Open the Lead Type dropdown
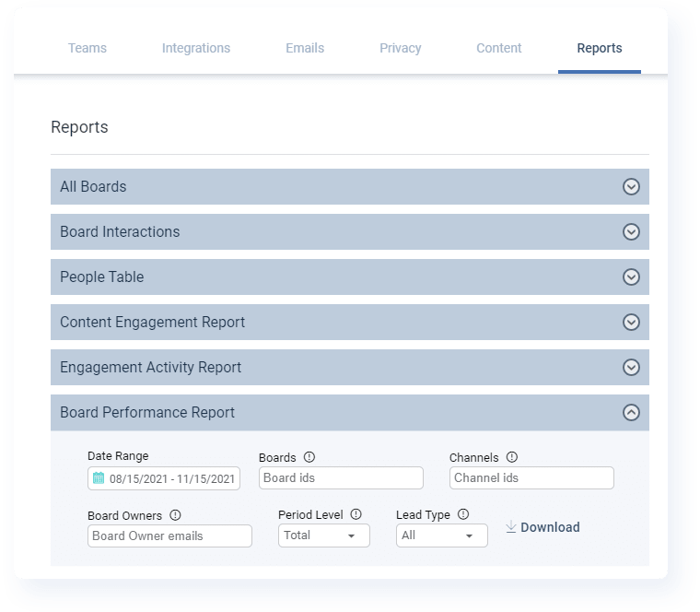700x612 pixels. pos(441,535)
